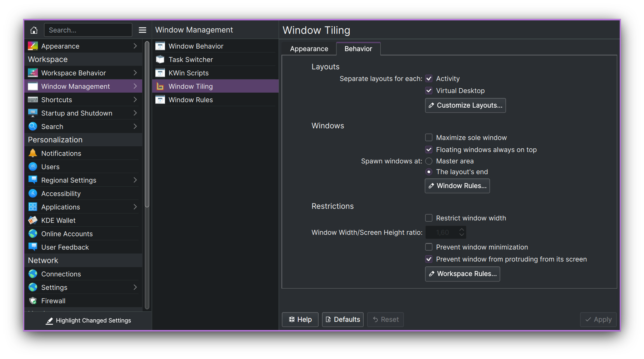Click the width/height ratio value field
Viewport: 644px width, 359px height.
tap(442, 232)
